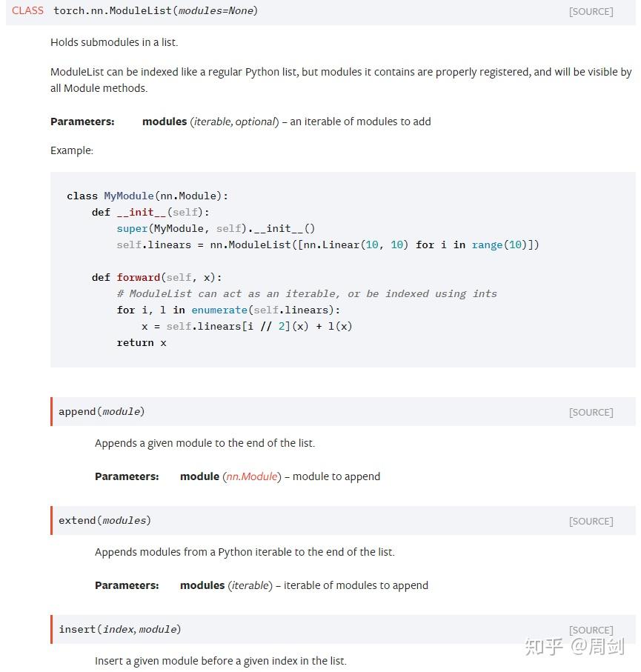
Task: Open SOURCE link for append method
Action: [x=591, y=412]
